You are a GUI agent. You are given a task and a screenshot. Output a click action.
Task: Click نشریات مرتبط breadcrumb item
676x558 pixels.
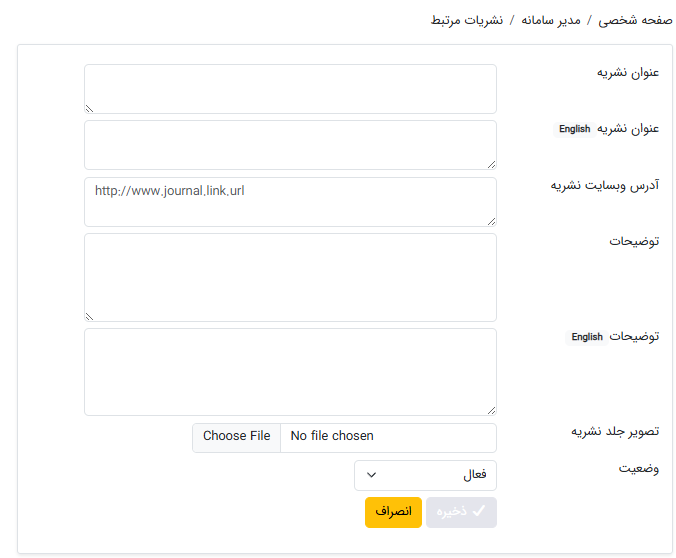[x=466, y=20]
